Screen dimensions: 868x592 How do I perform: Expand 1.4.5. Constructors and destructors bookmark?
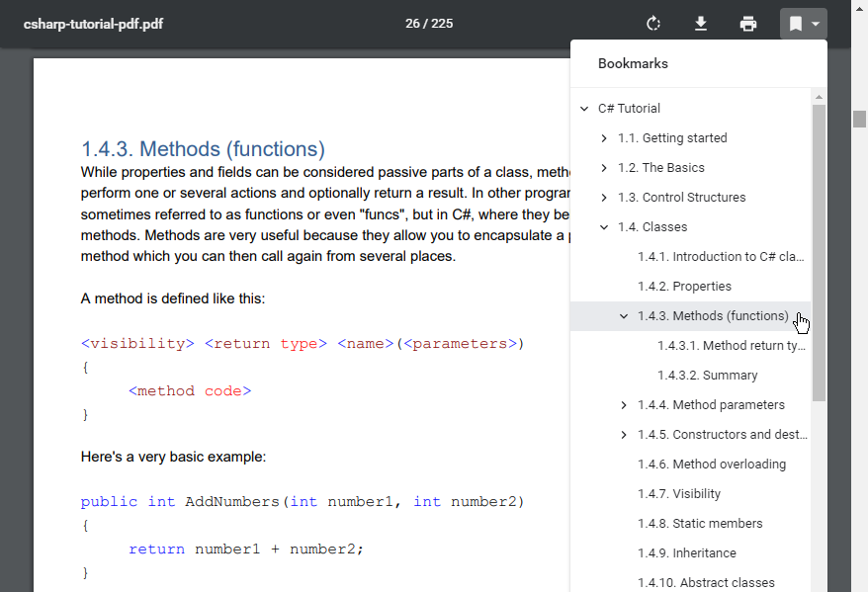[624, 435]
